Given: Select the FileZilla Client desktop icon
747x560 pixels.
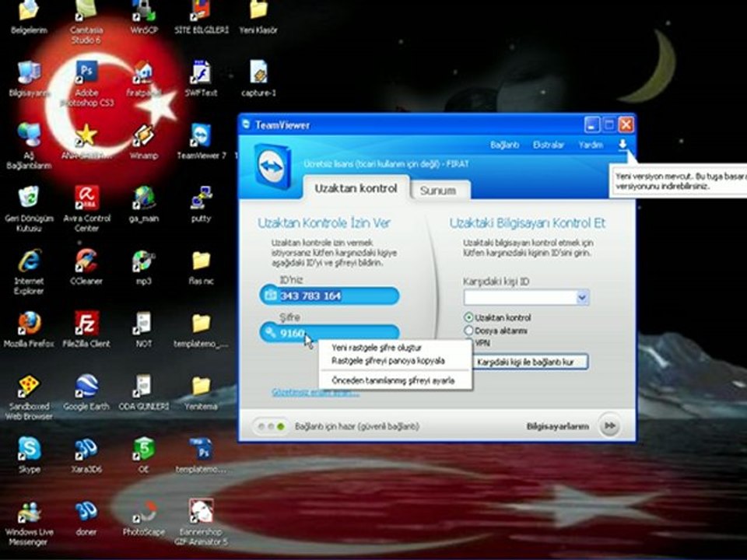Looking at the screenshot, I should (86, 323).
